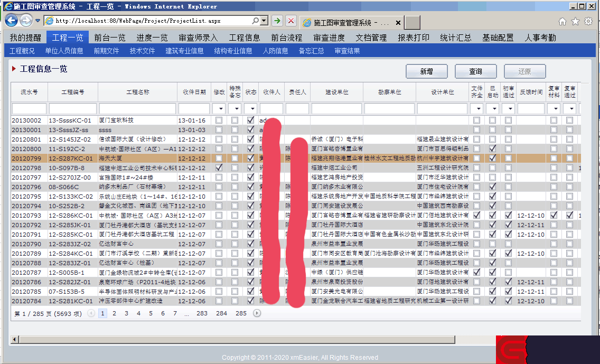600x364 pixels.
Task: Open the 复审通过 column filter dropdown
Action: (571, 109)
